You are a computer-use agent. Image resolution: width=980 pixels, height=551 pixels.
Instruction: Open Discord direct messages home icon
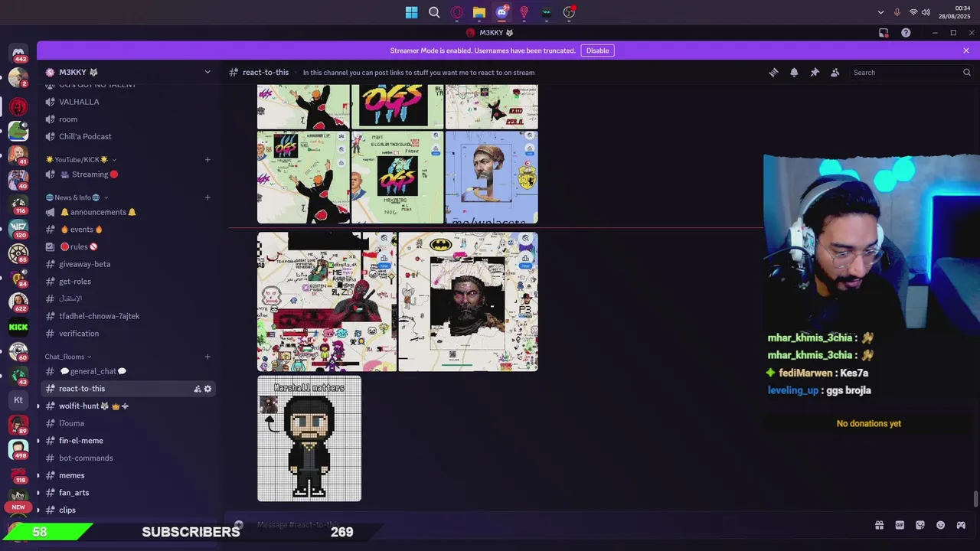pyautogui.click(x=18, y=52)
